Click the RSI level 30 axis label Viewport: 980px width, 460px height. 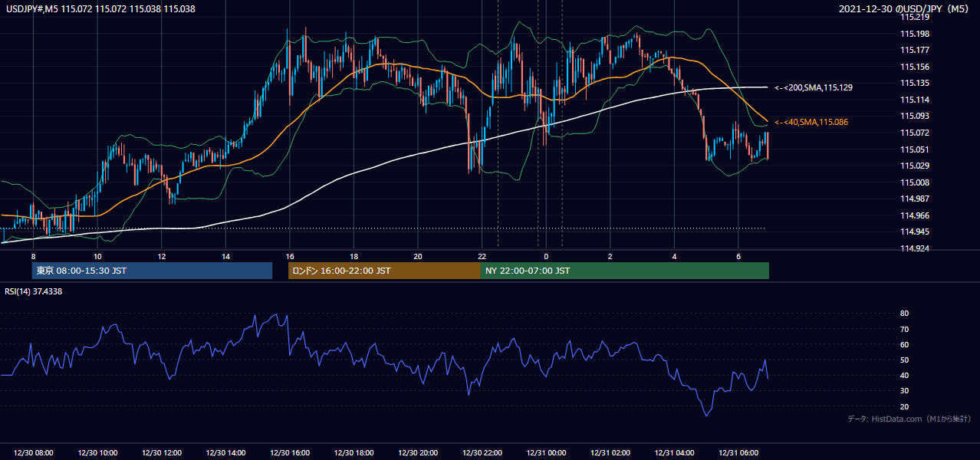(x=904, y=391)
